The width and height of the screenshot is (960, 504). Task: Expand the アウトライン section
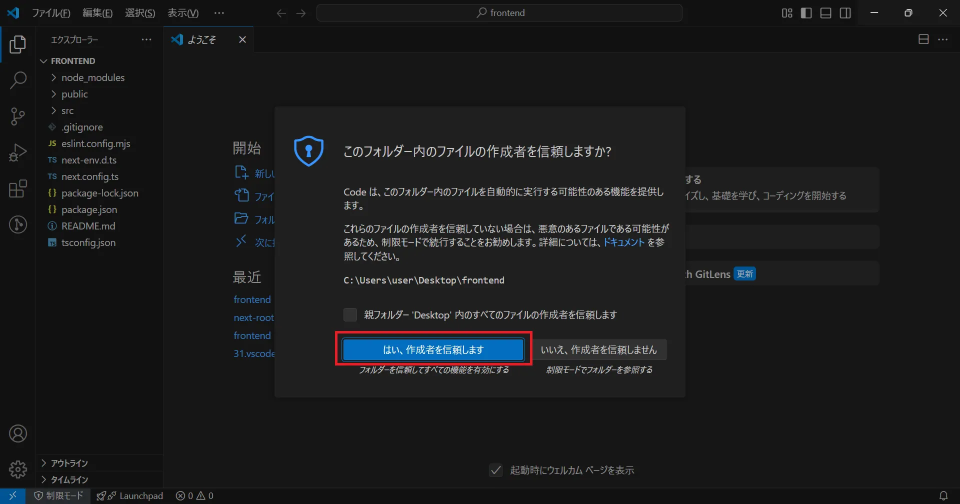coord(99,463)
